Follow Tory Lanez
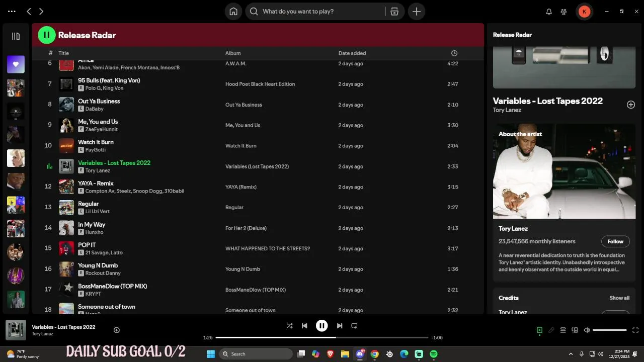The width and height of the screenshot is (644, 362). point(615,241)
